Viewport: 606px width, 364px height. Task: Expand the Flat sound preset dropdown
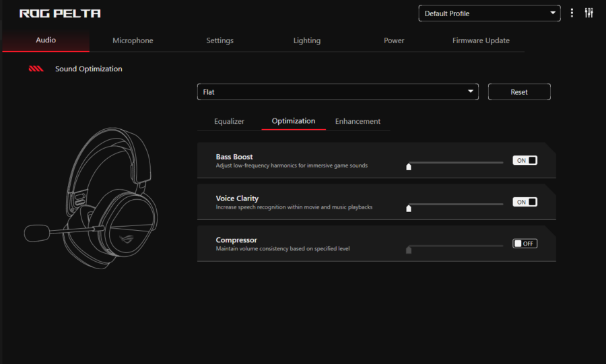pyautogui.click(x=338, y=92)
